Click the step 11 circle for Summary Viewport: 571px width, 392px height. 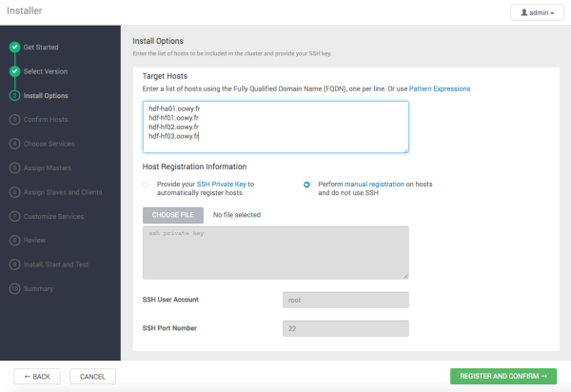click(x=14, y=288)
